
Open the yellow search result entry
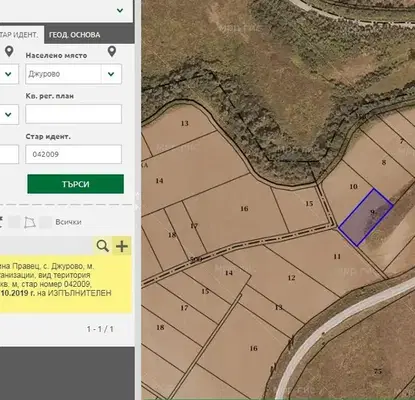(x=65, y=284)
